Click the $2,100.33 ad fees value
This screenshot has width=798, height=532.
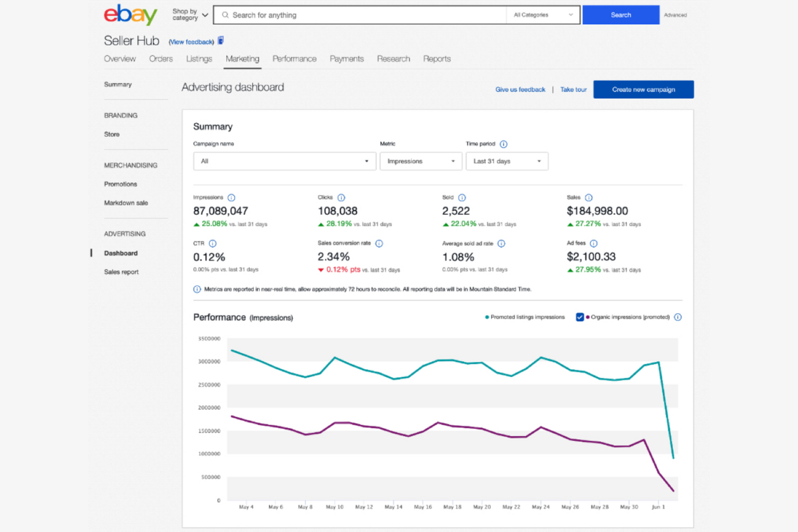(591, 257)
